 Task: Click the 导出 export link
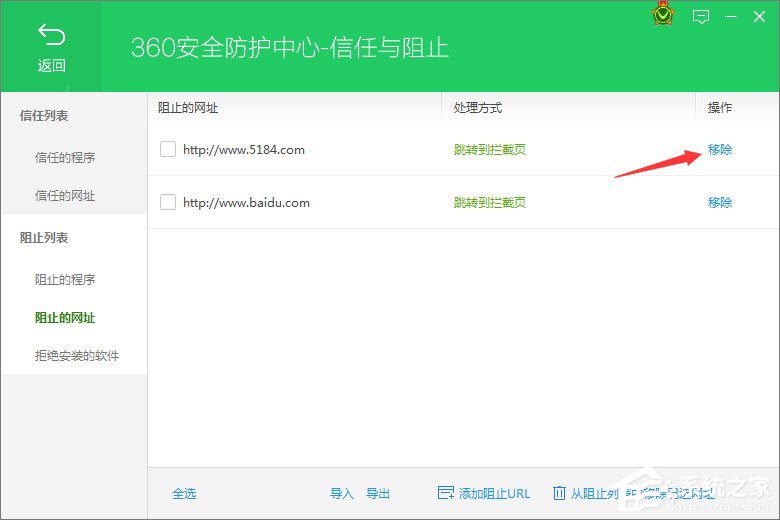pyautogui.click(x=378, y=493)
